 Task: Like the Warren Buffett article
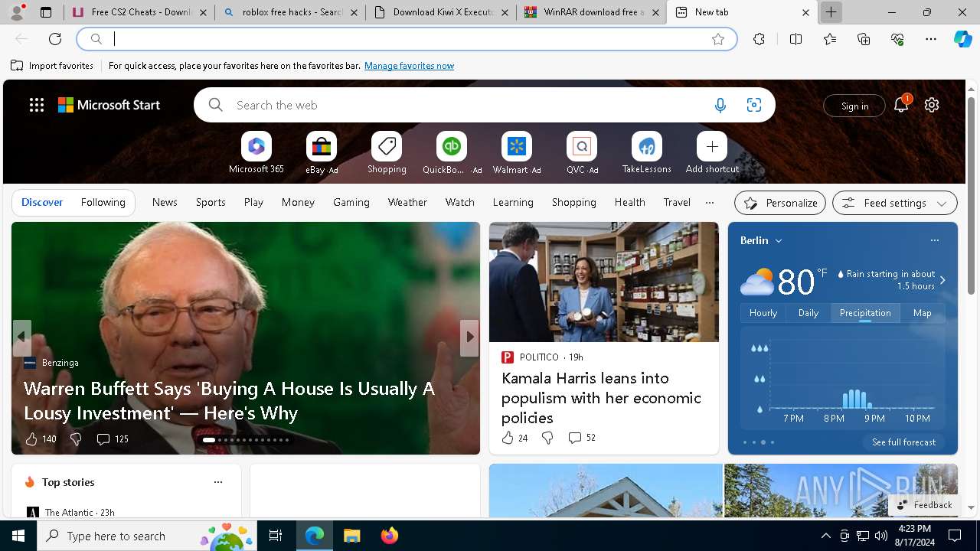coord(31,439)
